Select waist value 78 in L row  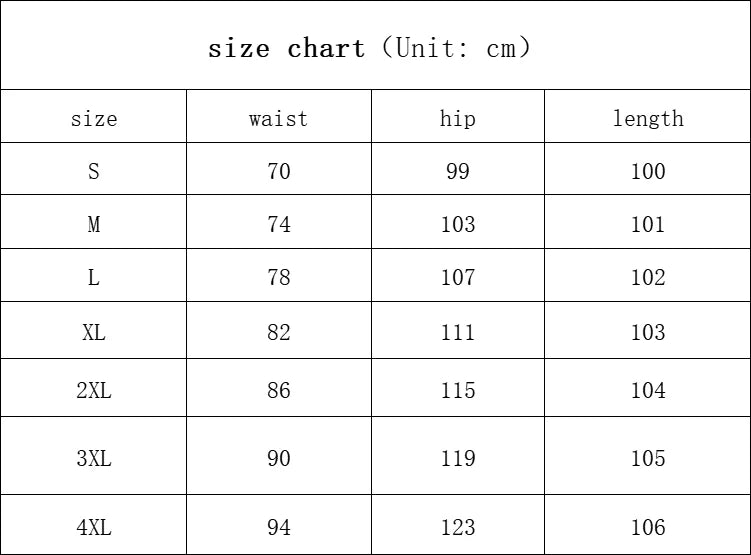point(278,278)
